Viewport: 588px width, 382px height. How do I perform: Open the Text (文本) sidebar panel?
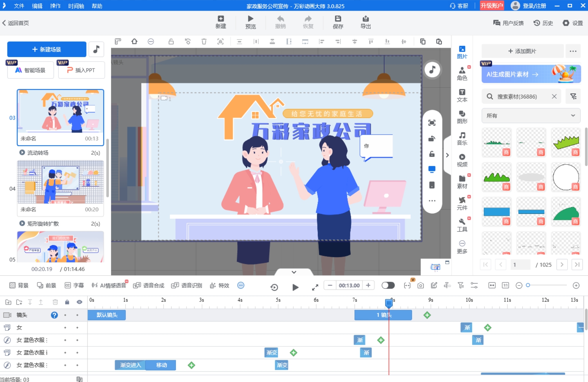462,95
